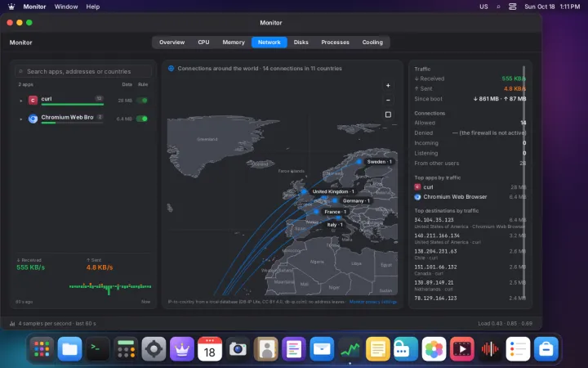Open the Calculator from the dock
Screen dimensions: 588x368
click(126, 349)
